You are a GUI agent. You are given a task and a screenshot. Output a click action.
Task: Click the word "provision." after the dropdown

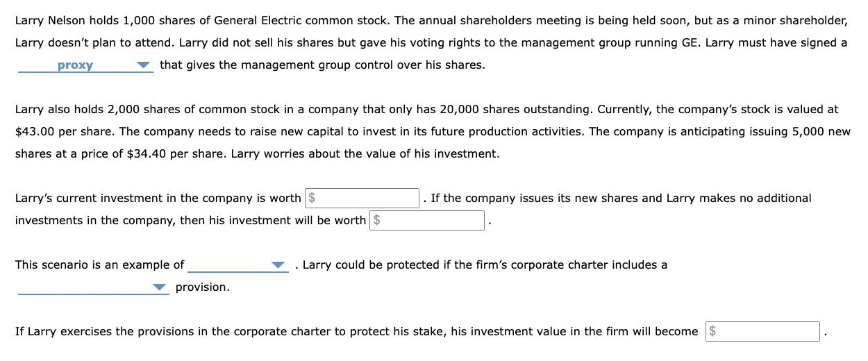(x=203, y=287)
